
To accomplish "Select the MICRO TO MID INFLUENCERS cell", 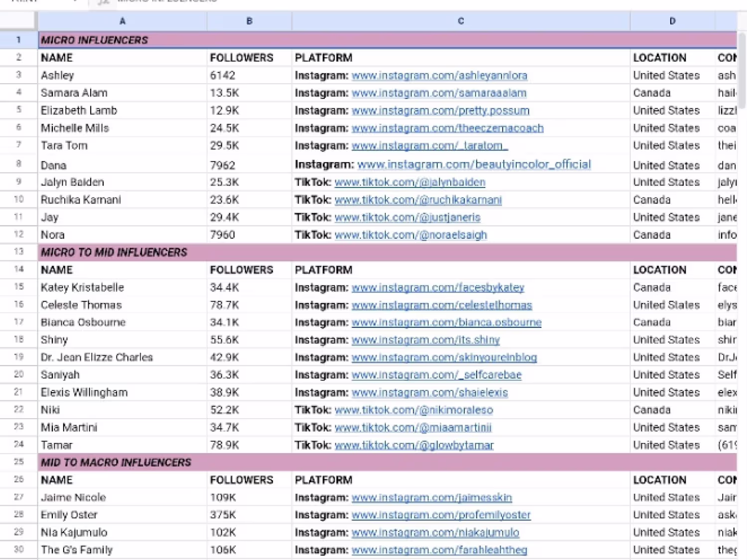I will (115, 252).
